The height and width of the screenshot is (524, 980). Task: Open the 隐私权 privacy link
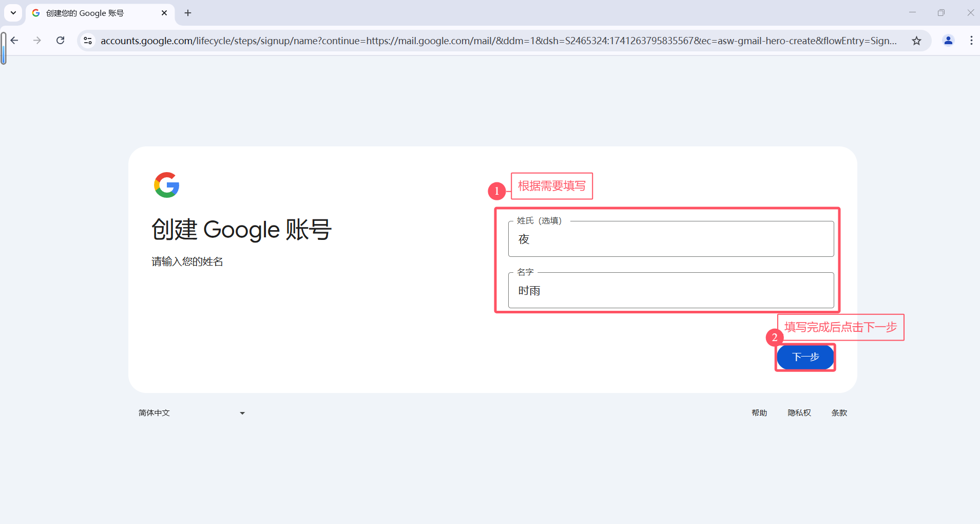pyautogui.click(x=799, y=413)
